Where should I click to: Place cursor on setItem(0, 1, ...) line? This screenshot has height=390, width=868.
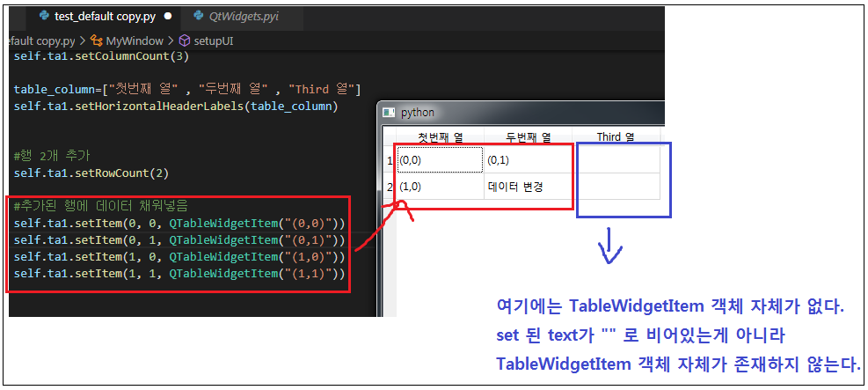click(x=179, y=239)
